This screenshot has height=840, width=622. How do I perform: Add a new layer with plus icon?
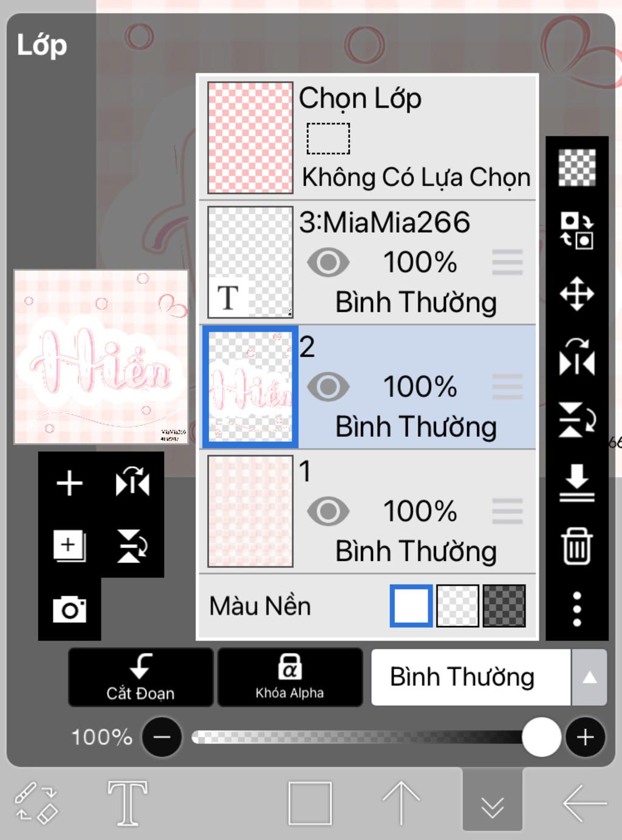point(69,484)
